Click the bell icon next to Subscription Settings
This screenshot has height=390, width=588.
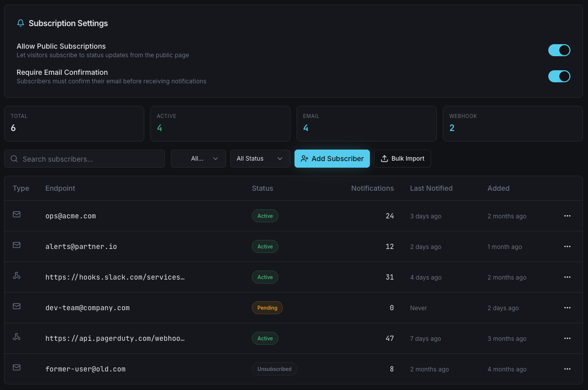[20, 23]
